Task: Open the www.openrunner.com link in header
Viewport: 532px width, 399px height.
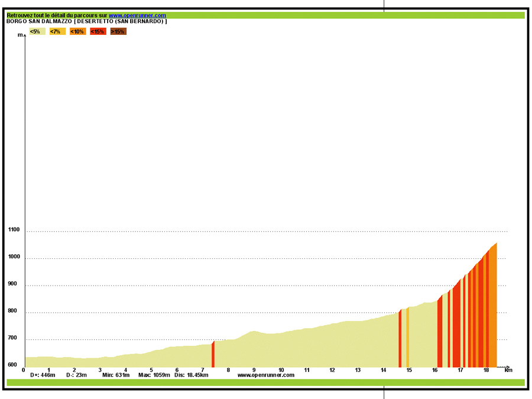Action: click(137, 15)
